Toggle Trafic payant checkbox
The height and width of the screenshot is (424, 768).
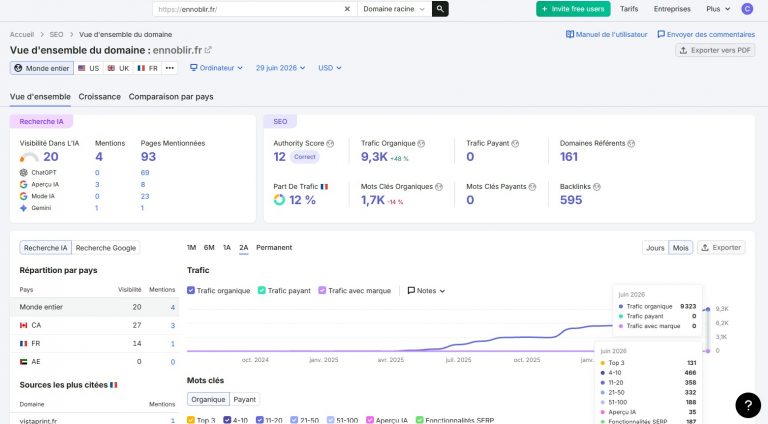262,290
